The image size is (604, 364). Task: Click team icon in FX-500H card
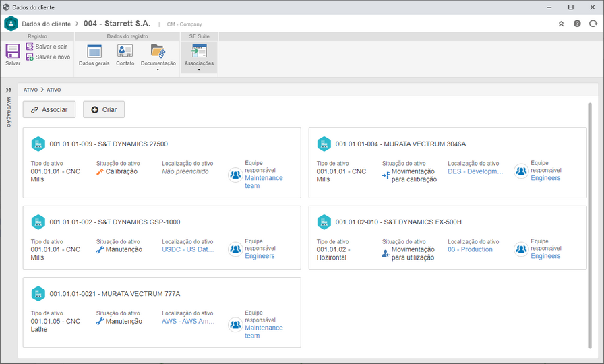521,249
